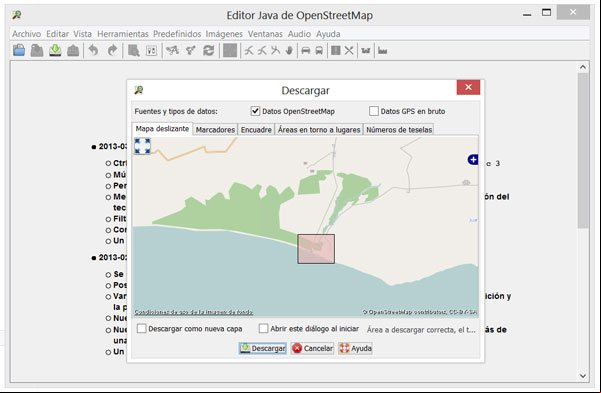The width and height of the screenshot is (601, 393).
Task: Click the bus preset icon in toolbar
Action: (x=319, y=50)
